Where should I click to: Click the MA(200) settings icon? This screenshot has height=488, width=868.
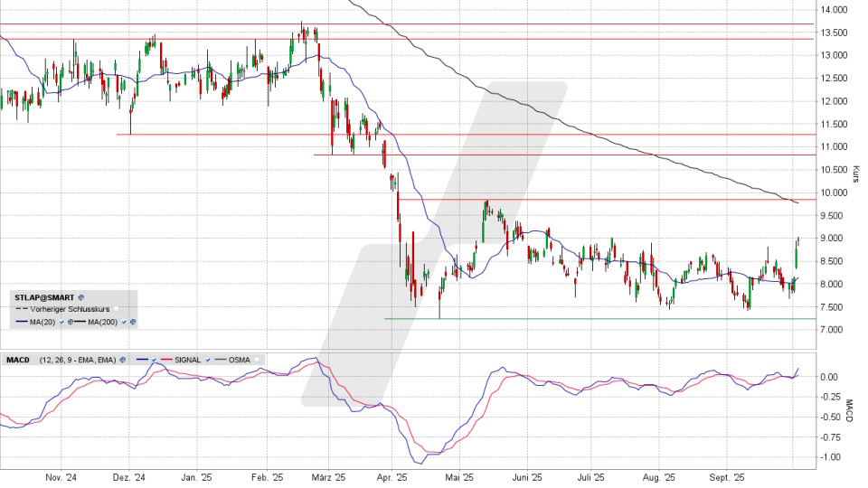(133, 322)
